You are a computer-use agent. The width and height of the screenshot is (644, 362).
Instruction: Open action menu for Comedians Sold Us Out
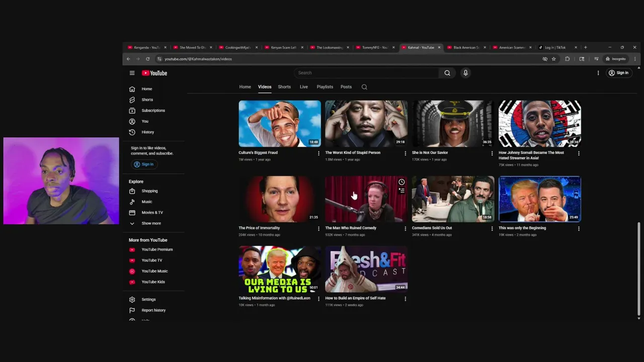coord(492,229)
